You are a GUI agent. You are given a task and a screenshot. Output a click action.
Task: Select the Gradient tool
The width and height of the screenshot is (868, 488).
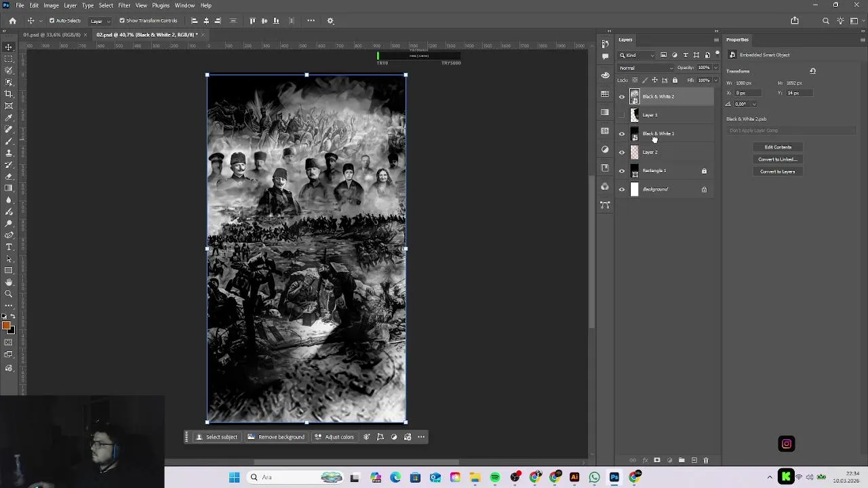click(9, 188)
